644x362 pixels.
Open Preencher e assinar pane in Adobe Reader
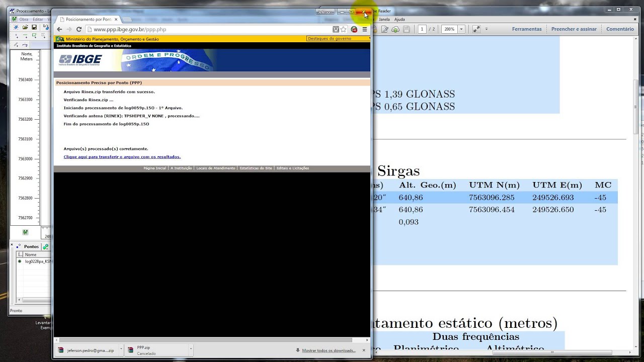coord(574,29)
